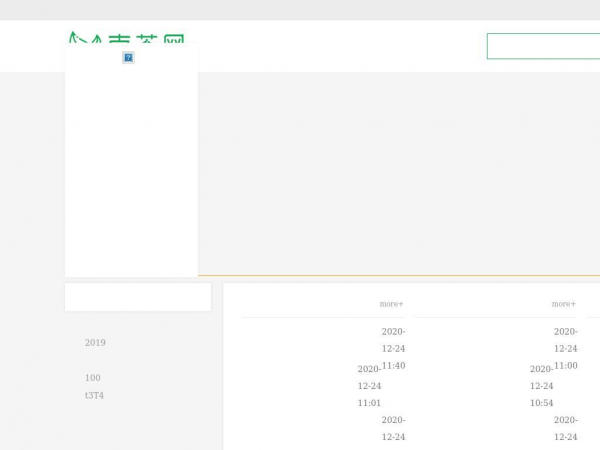The width and height of the screenshot is (600, 450).
Task: Click the green site logo
Action: click(127, 38)
